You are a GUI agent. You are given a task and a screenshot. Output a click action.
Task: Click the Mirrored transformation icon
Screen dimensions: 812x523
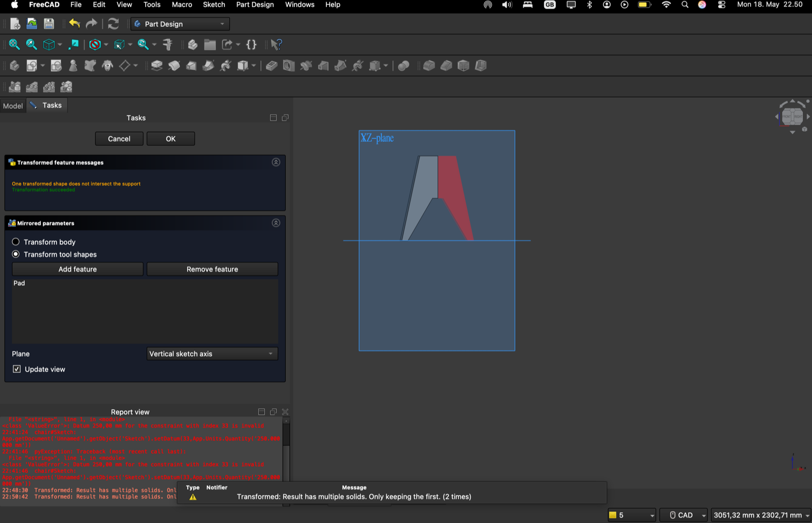(15, 87)
